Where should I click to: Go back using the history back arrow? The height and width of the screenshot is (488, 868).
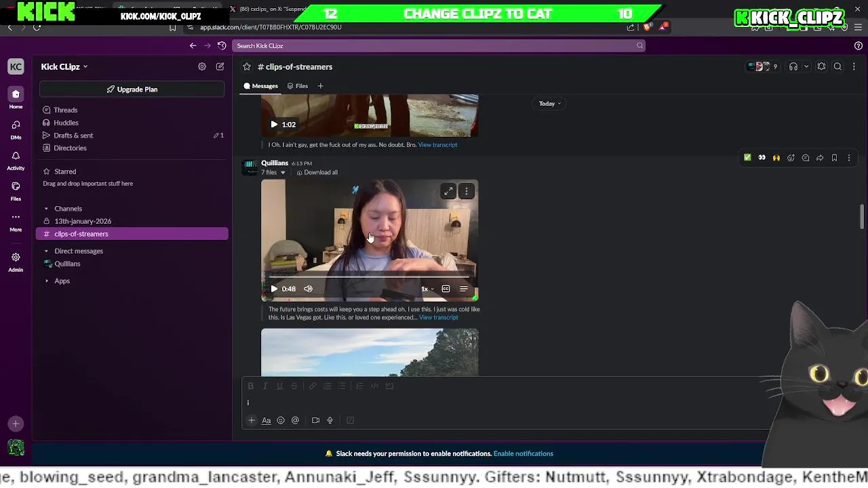[x=193, y=45]
